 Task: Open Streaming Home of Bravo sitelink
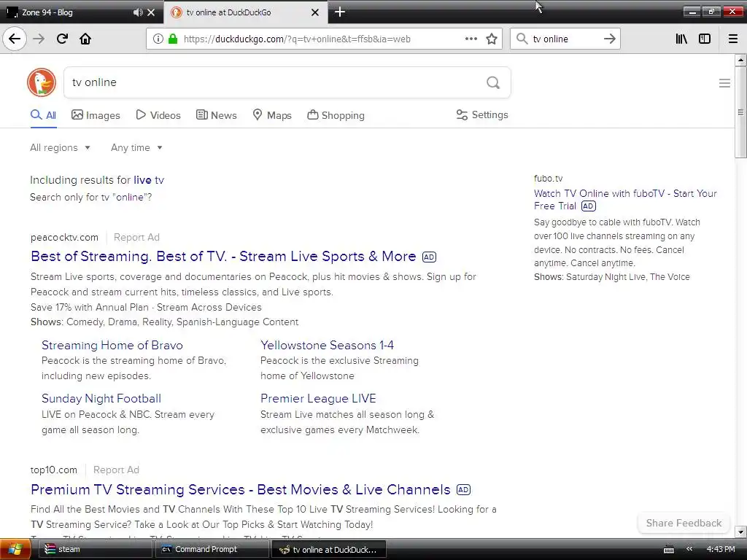[x=112, y=345]
